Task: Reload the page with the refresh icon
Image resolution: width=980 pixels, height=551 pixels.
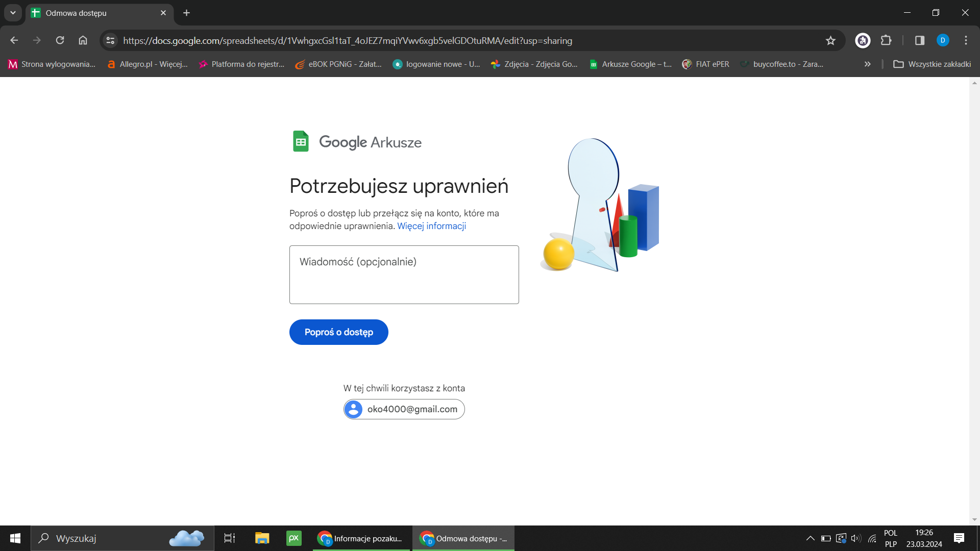Action: 60,40
